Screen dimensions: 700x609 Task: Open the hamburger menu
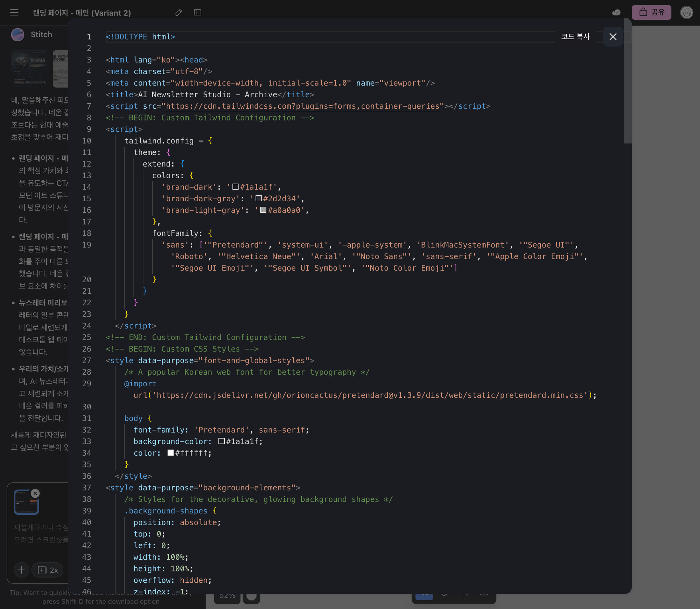14,13
